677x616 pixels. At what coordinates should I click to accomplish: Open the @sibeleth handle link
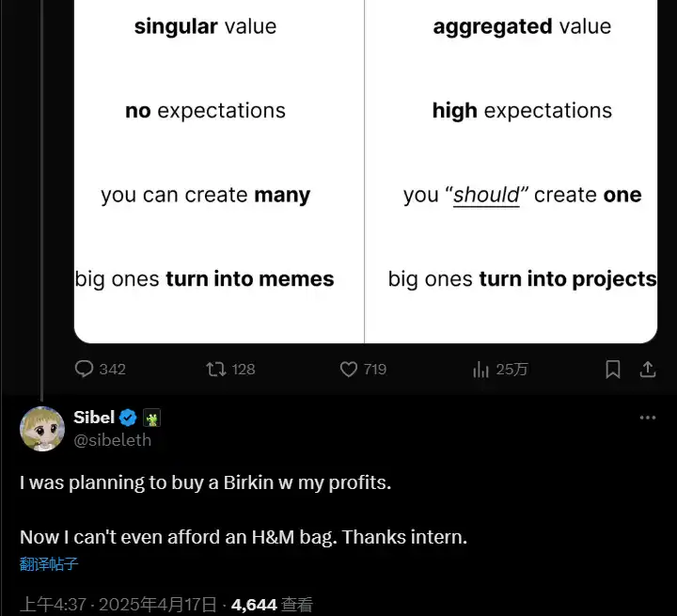click(112, 439)
